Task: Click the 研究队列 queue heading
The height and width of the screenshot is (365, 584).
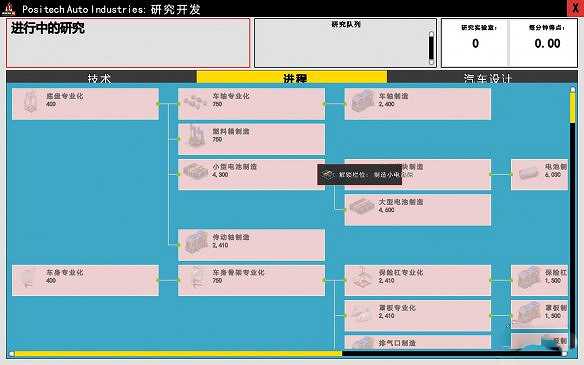Action: click(x=346, y=24)
